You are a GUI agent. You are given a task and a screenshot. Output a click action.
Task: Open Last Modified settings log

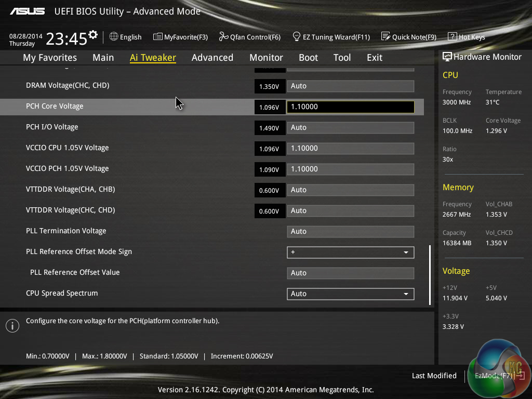tap(434, 376)
